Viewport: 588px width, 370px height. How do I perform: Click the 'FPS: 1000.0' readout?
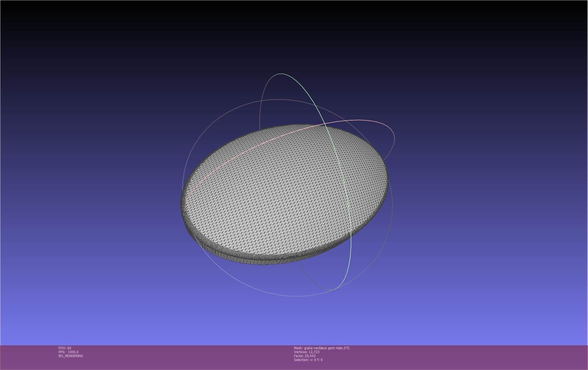[x=68, y=352]
